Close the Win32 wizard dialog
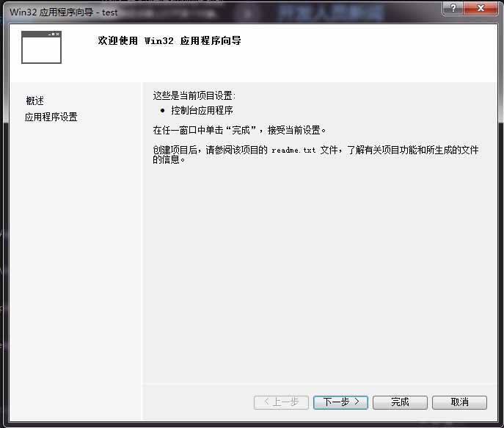The width and height of the screenshot is (504, 428). click(481, 8)
